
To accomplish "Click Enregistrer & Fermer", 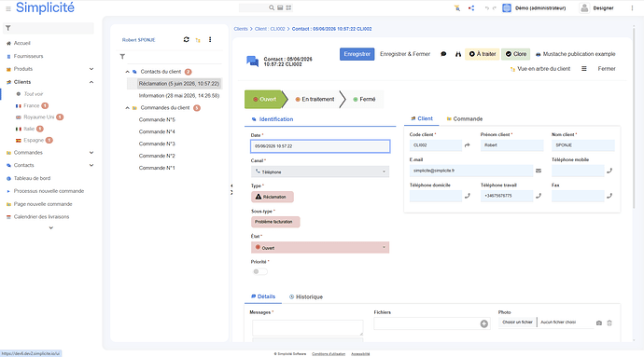I will click(405, 54).
